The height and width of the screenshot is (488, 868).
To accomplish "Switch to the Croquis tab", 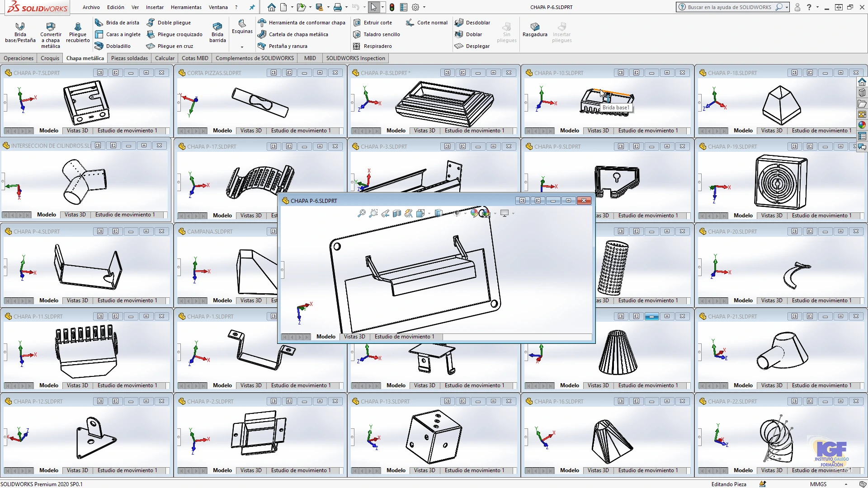I will pos(50,58).
